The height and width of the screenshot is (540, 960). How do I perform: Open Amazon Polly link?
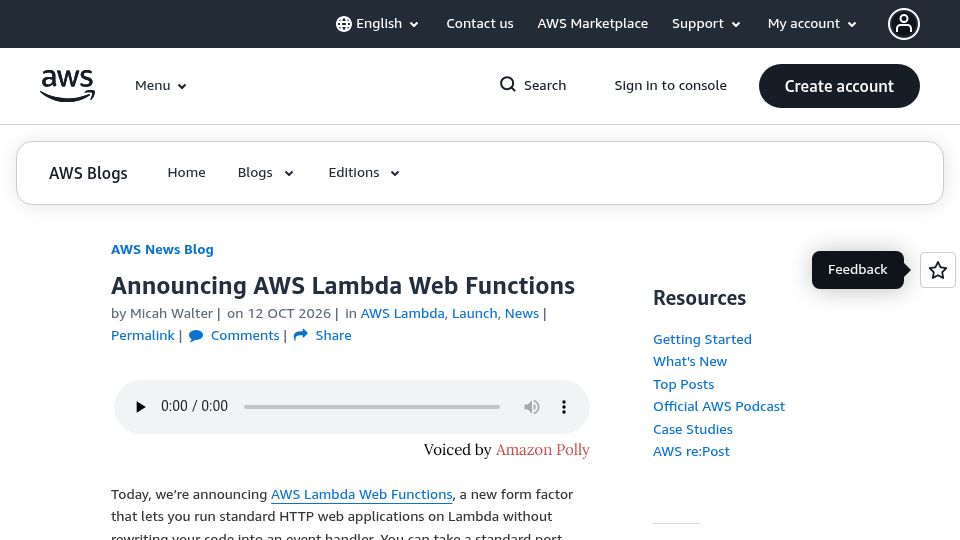(x=542, y=450)
